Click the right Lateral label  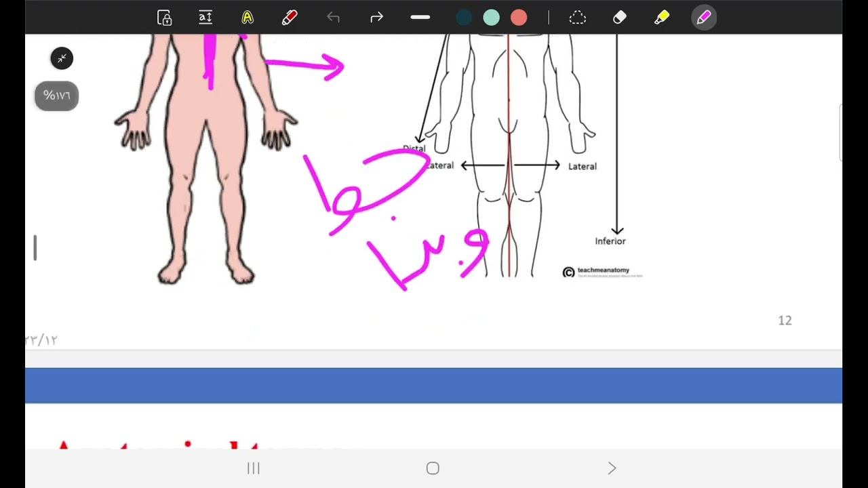tap(583, 166)
